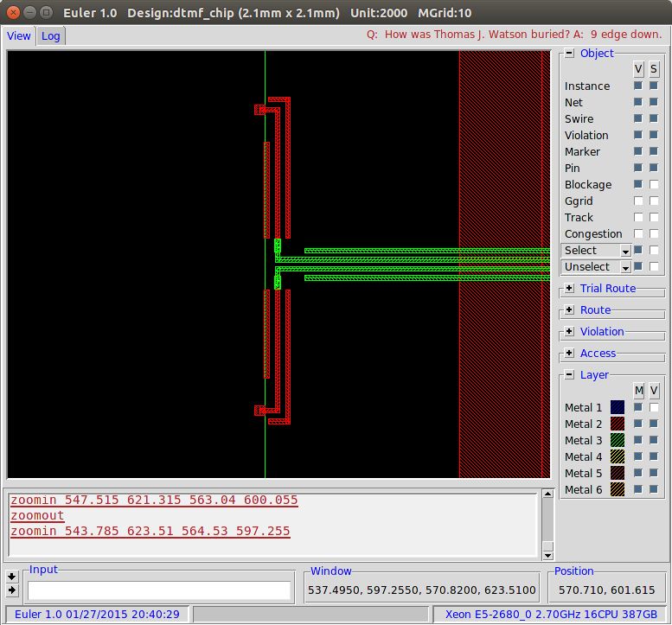Expand the Violation section
672x625 pixels.
coord(569,331)
